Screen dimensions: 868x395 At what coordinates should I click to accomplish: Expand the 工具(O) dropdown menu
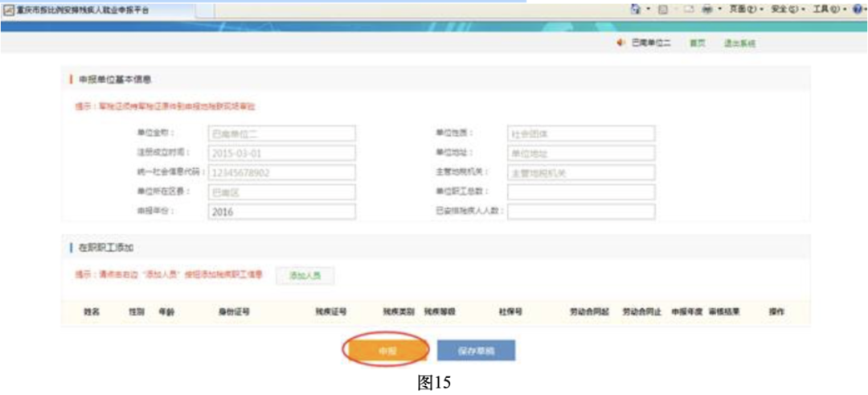[x=827, y=9]
